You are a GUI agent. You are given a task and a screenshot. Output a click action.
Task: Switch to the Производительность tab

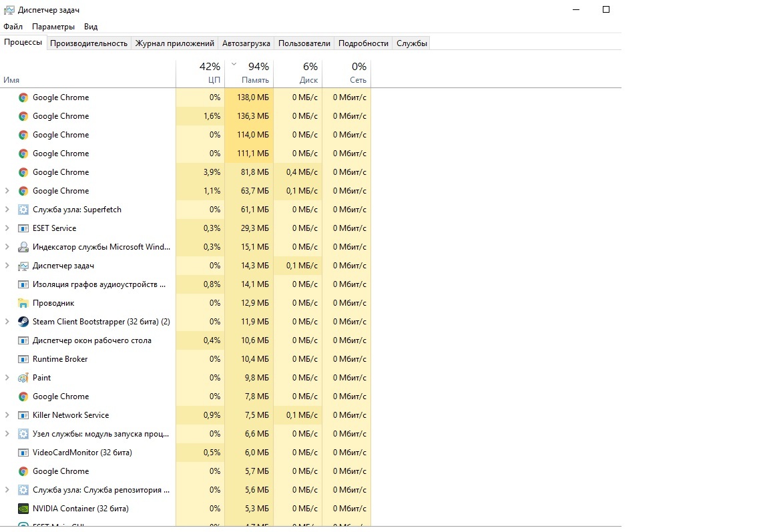point(89,43)
